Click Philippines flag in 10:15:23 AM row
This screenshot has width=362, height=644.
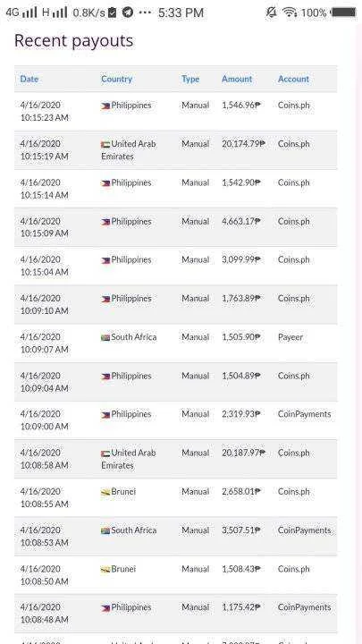coord(105,106)
